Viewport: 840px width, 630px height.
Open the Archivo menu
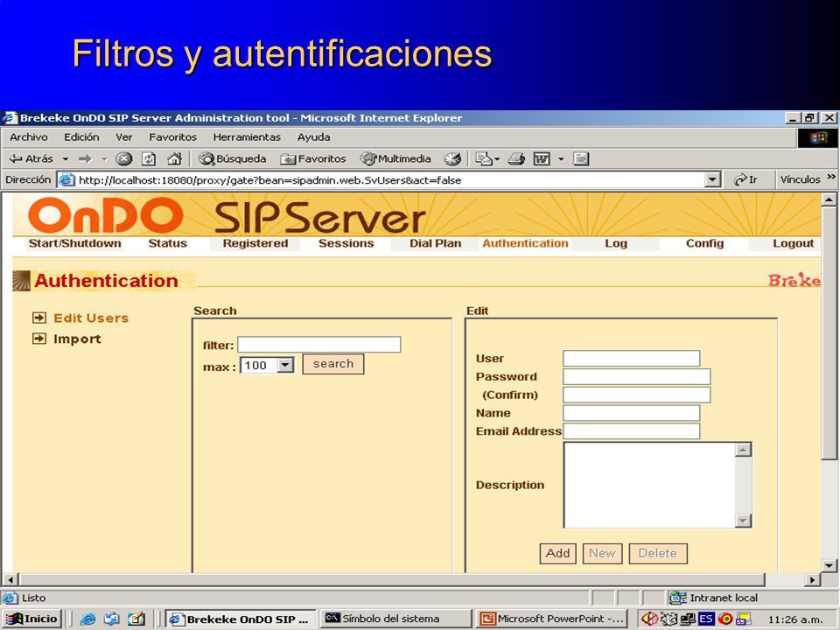click(28, 137)
